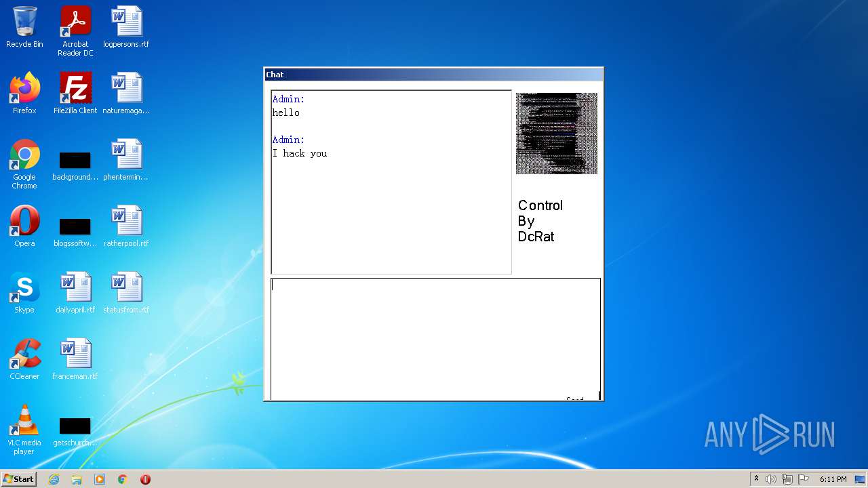Open Windows Explorer folder in taskbar
The image size is (868, 488).
tap(77, 479)
